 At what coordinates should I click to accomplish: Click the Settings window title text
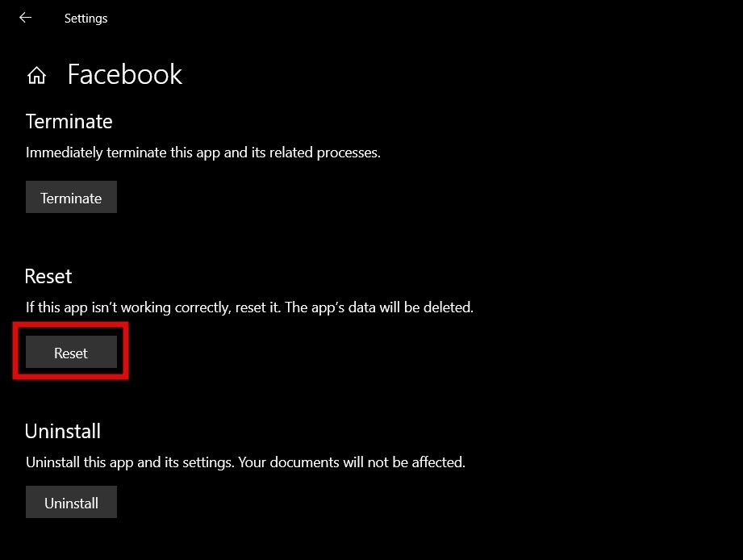pos(86,18)
